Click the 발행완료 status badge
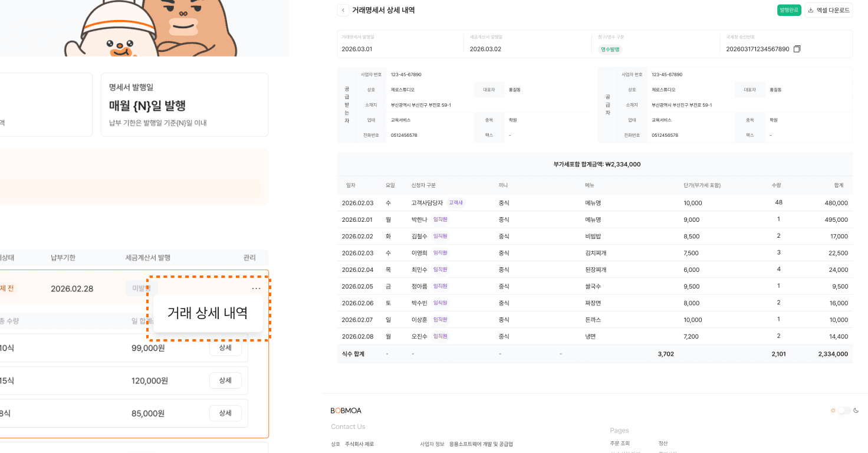Viewport: 868px width, 453px height. (789, 10)
